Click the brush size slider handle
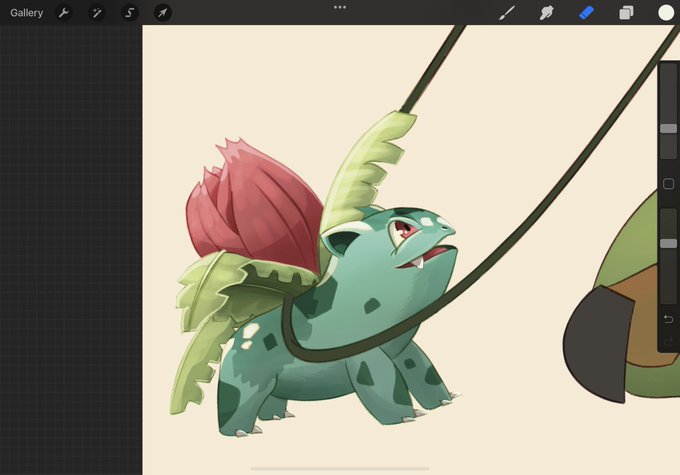The width and height of the screenshot is (680, 475). [668, 128]
